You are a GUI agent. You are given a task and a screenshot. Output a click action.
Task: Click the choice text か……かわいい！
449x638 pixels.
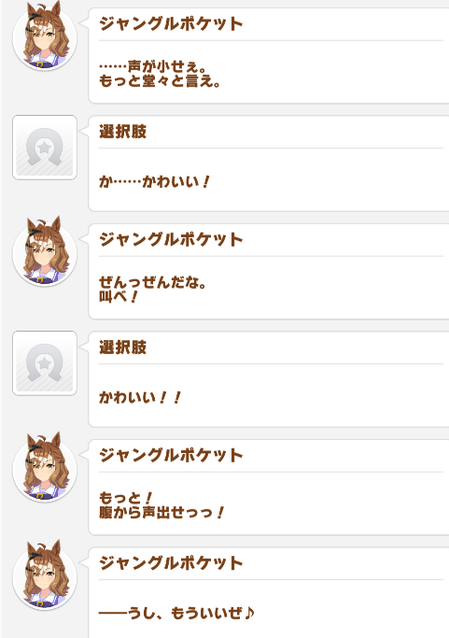[x=154, y=181]
